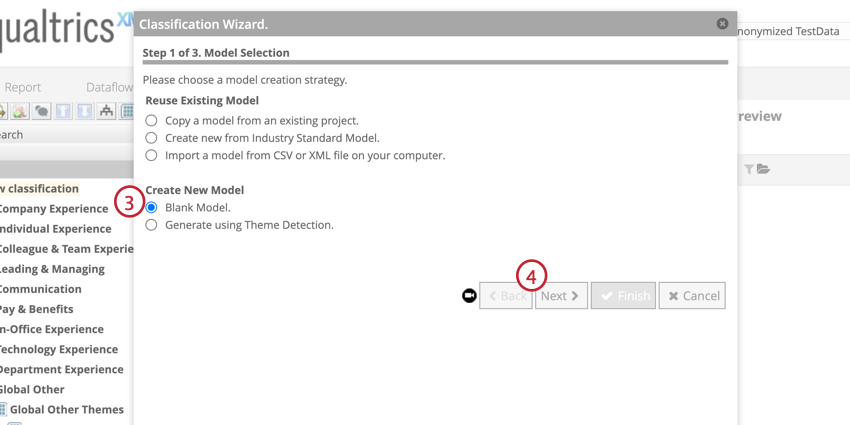Click the 'Classification Wizard.' title bar text
Image resolution: width=850 pixels, height=425 pixels.
click(203, 24)
